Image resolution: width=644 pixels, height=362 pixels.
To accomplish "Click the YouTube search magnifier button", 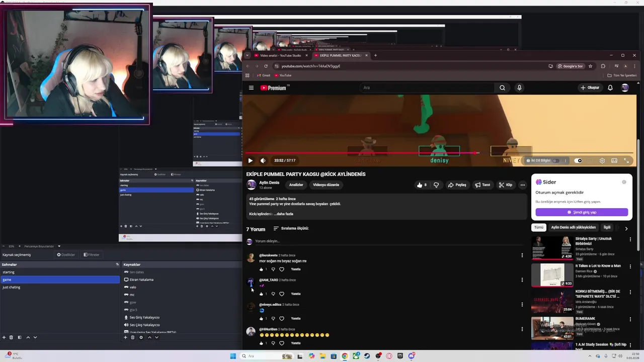I will 502,87.
